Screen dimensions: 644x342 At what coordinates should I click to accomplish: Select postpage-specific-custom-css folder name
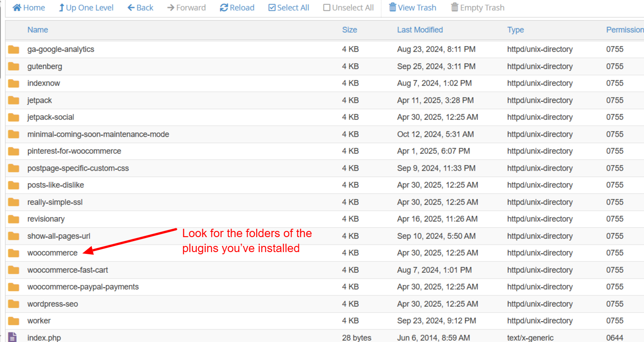[78, 168]
